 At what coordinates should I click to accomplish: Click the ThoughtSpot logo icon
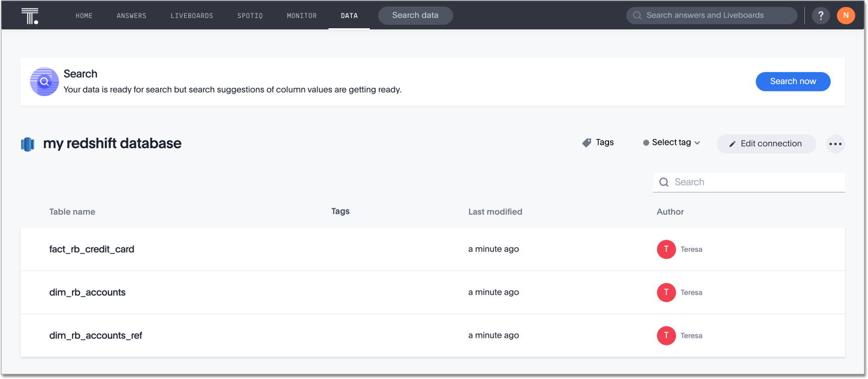coord(29,16)
